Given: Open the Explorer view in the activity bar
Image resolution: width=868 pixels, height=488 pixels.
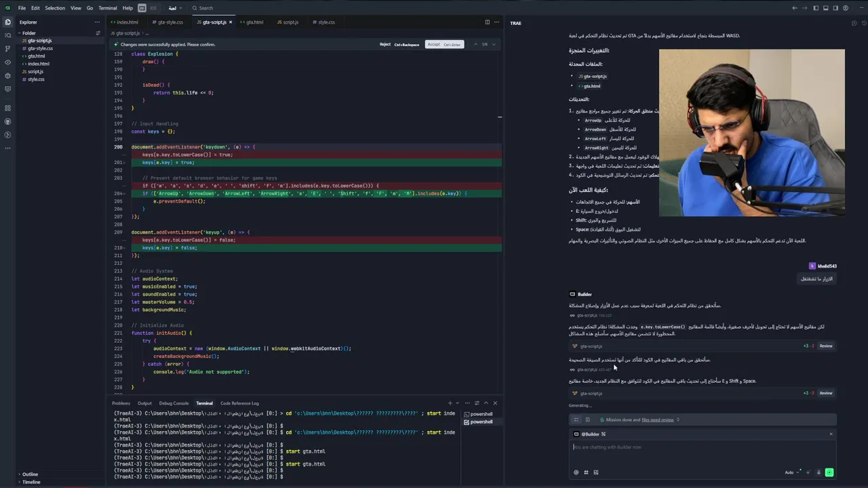Looking at the screenshot, I should (x=7, y=22).
